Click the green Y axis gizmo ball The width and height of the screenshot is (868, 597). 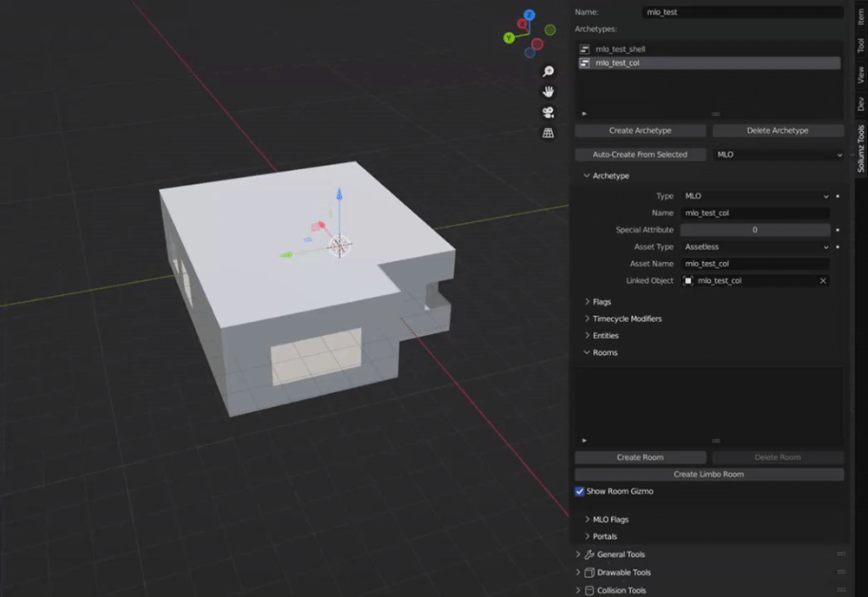[509, 37]
